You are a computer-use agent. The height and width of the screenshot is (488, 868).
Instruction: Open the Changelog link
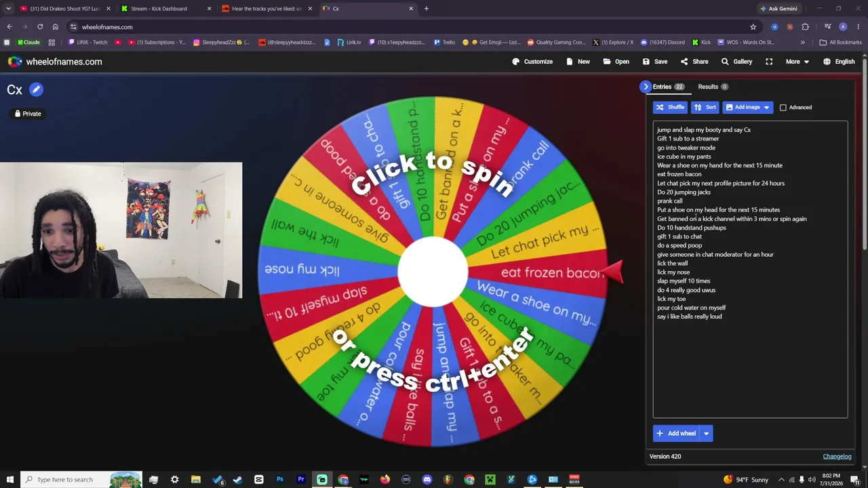tap(837, 456)
